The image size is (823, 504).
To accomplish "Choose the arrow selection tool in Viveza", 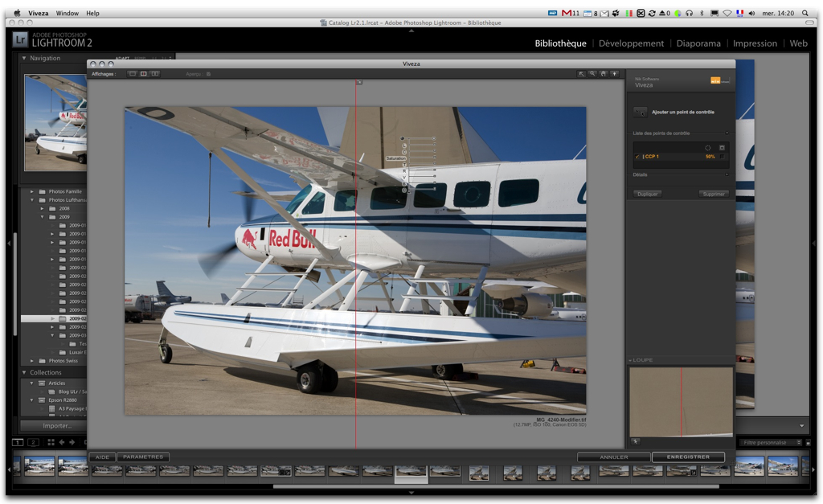I will pos(582,74).
